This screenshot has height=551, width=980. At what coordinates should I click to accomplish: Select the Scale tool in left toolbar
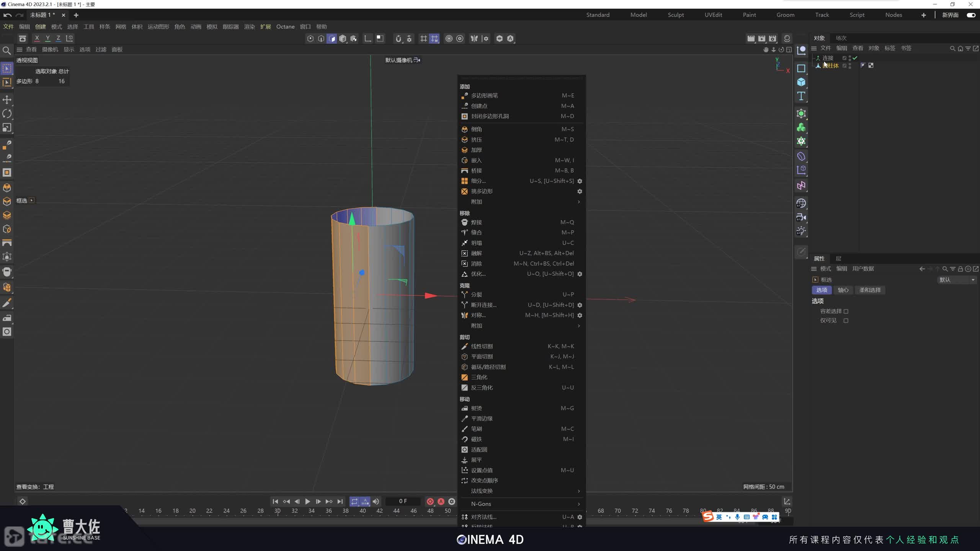tap(7, 127)
